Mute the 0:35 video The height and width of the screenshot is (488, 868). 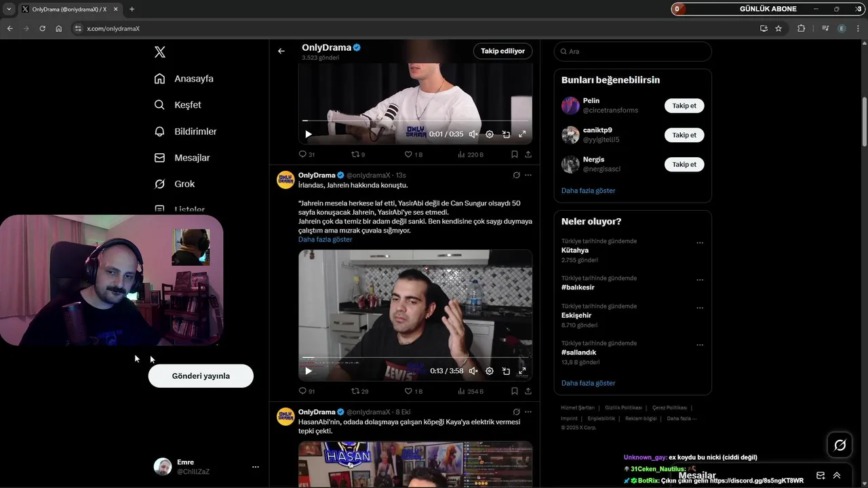pos(473,134)
